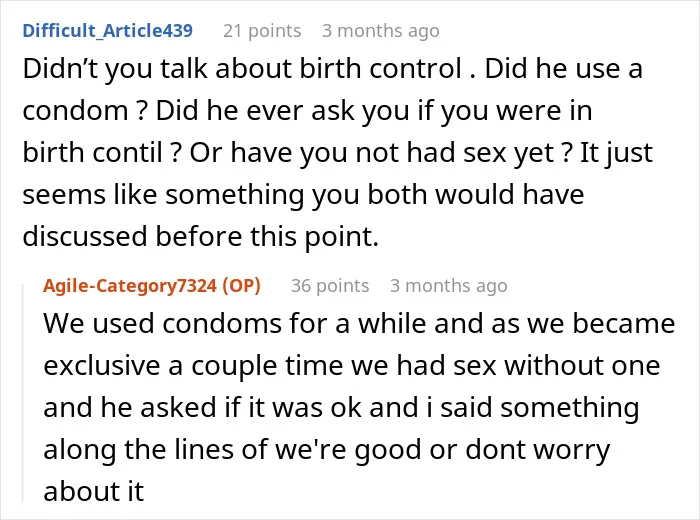
Task: Click the 36 points score
Action: [x=330, y=286]
